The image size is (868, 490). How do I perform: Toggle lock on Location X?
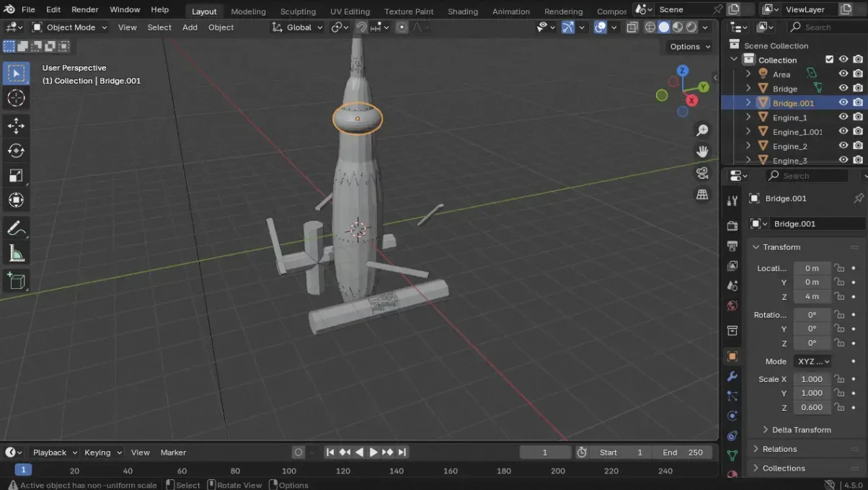point(839,268)
